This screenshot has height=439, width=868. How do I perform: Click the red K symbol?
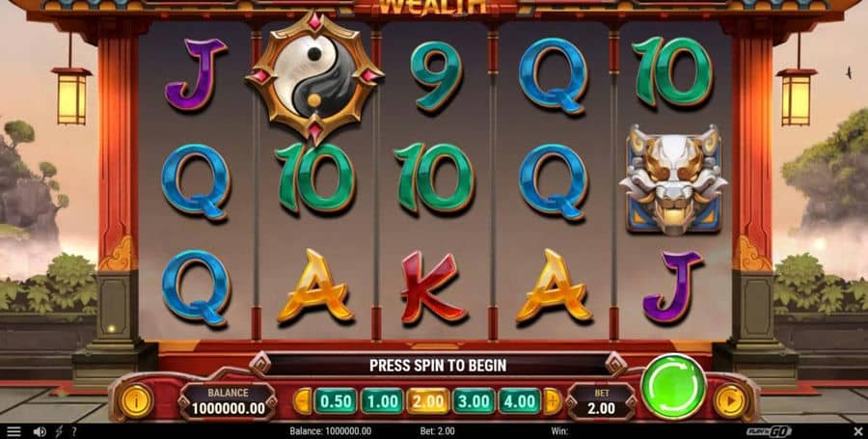pyautogui.click(x=432, y=287)
